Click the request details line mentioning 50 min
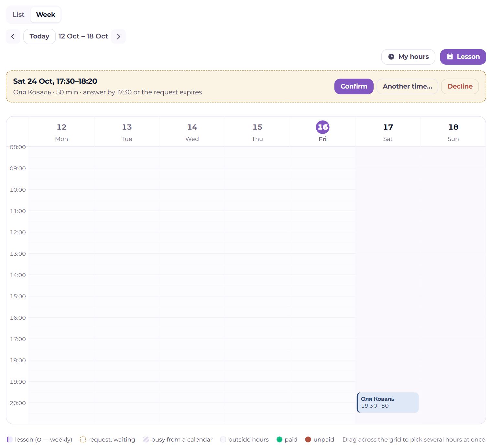This screenshot has width=492, height=448. (107, 92)
